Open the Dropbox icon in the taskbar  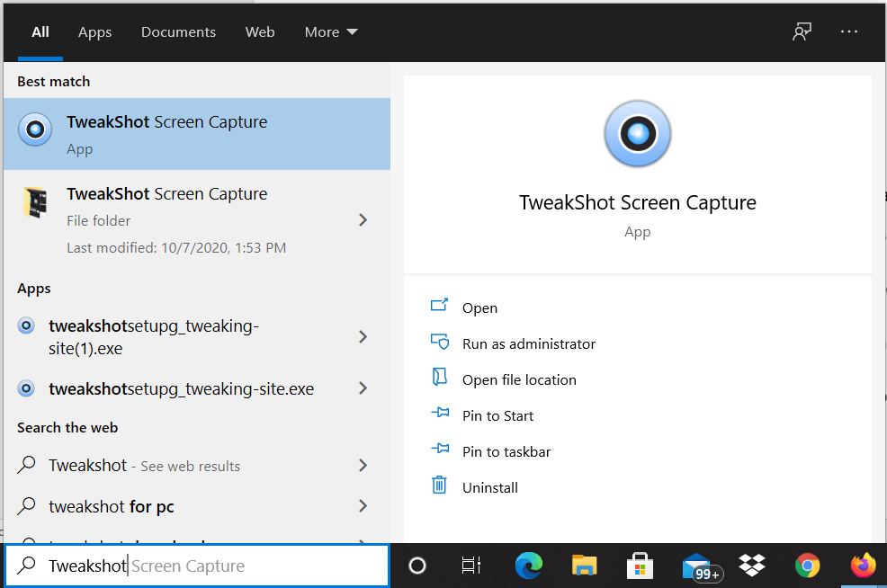[751, 566]
